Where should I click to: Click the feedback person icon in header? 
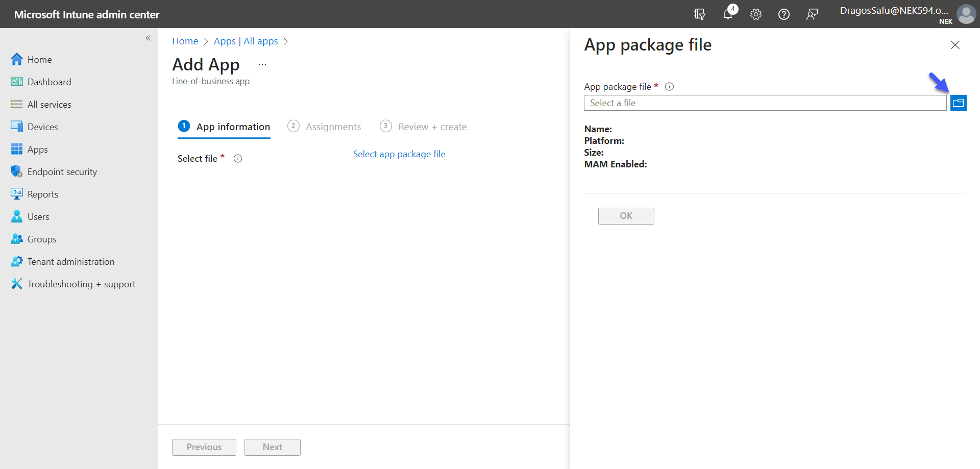point(812,14)
